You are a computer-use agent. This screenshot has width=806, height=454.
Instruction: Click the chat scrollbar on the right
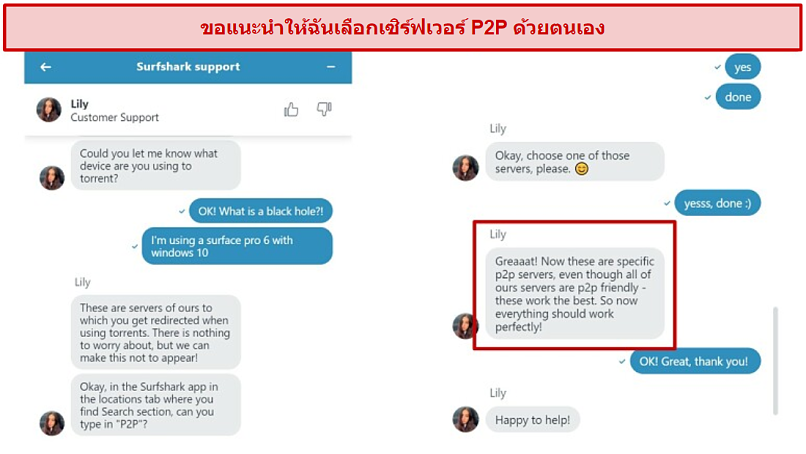click(775, 360)
